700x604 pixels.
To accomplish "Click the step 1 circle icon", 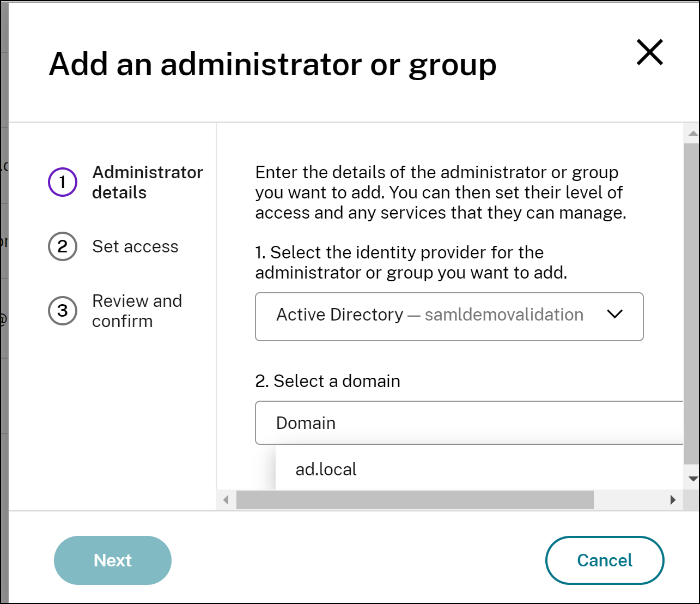I will [63, 182].
